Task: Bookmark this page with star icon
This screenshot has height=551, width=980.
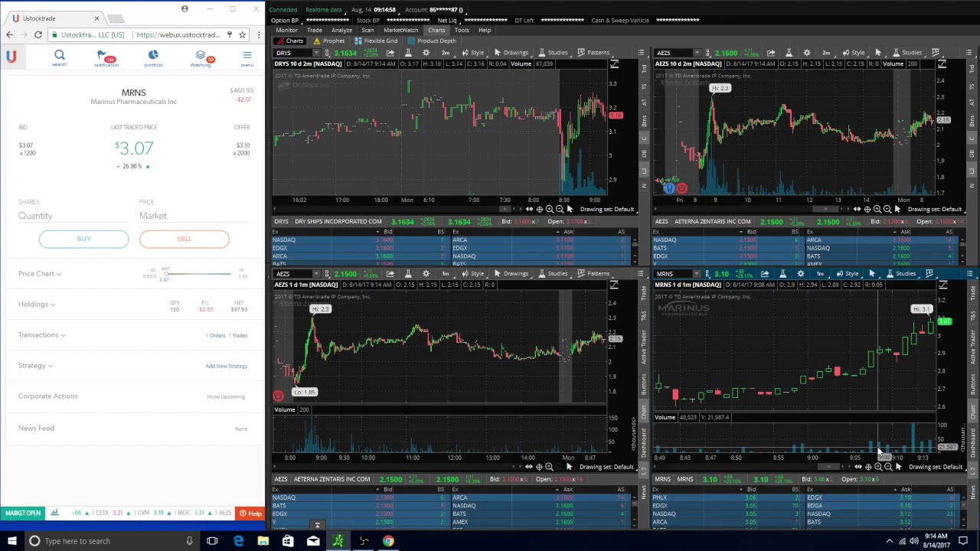Action: (242, 34)
